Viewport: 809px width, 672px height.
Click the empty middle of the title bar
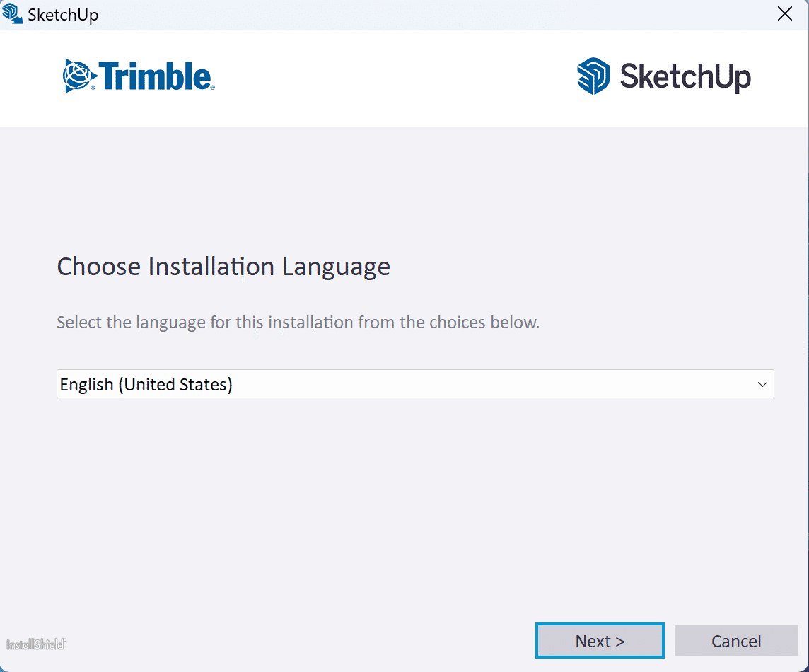(424, 15)
